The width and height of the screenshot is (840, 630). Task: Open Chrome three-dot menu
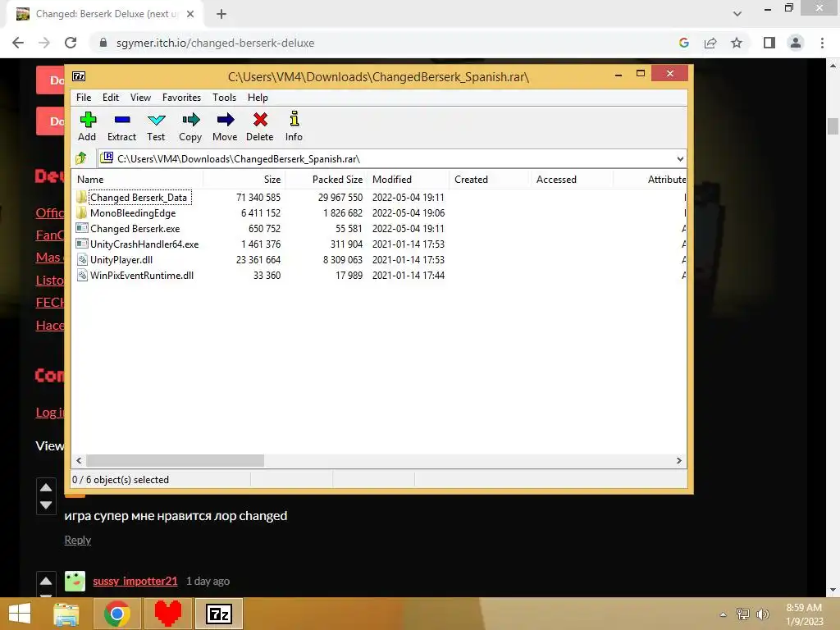822,43
